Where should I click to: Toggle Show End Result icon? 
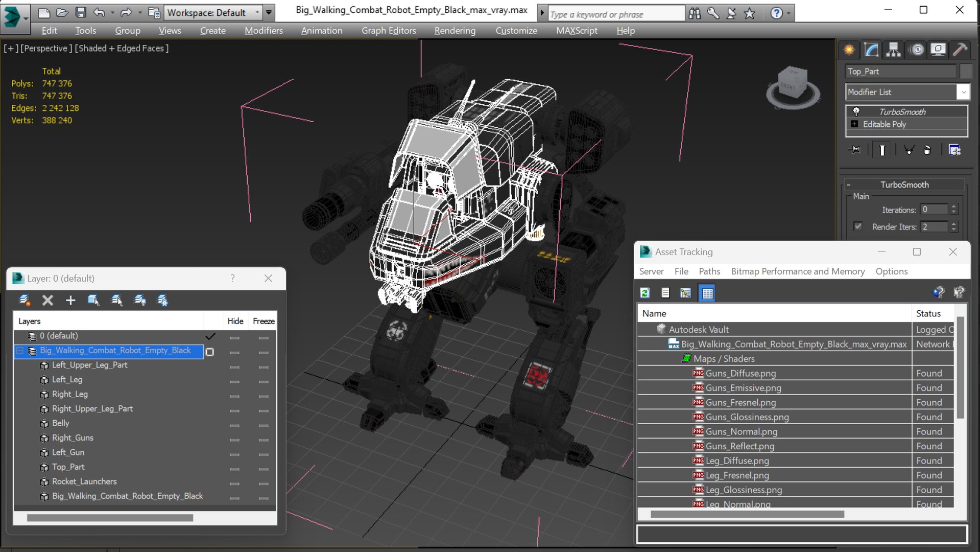[882, 150]
